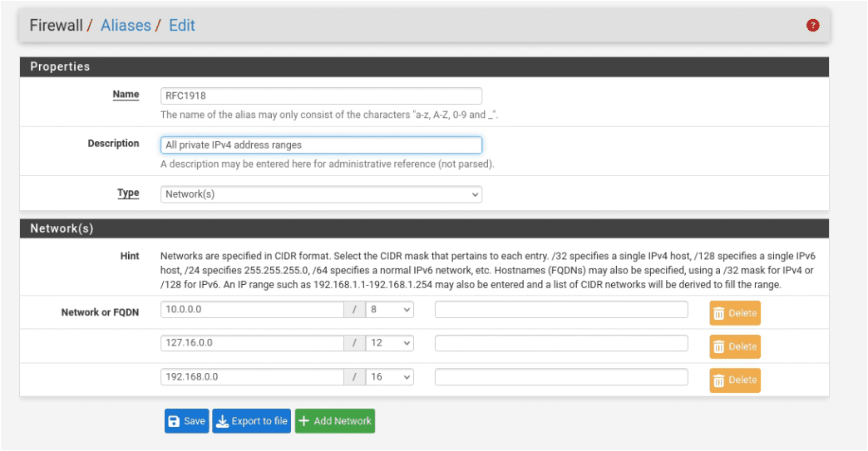The width and height of the screenshot is (868, 451).
Task: Add a new network entry
Action: click(x=335, y=421)
